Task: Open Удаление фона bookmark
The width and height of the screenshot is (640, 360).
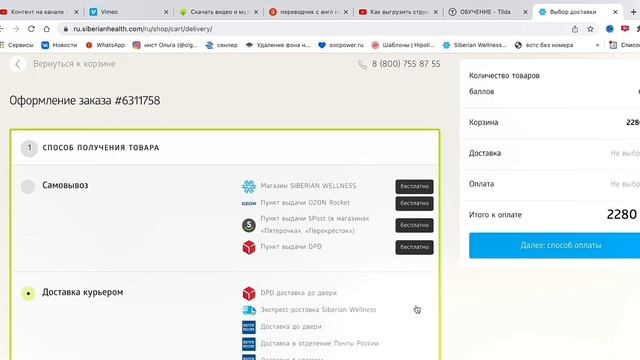Action: 278,45
